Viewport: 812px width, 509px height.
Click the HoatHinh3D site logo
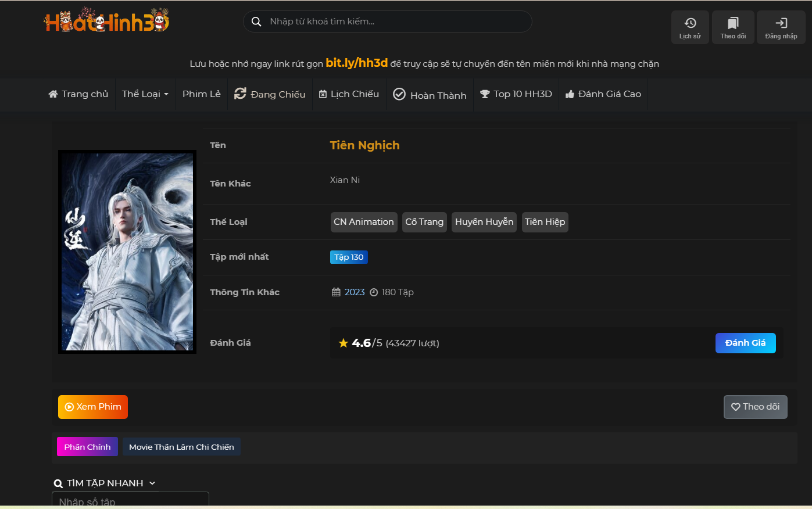tap(106, 21)
